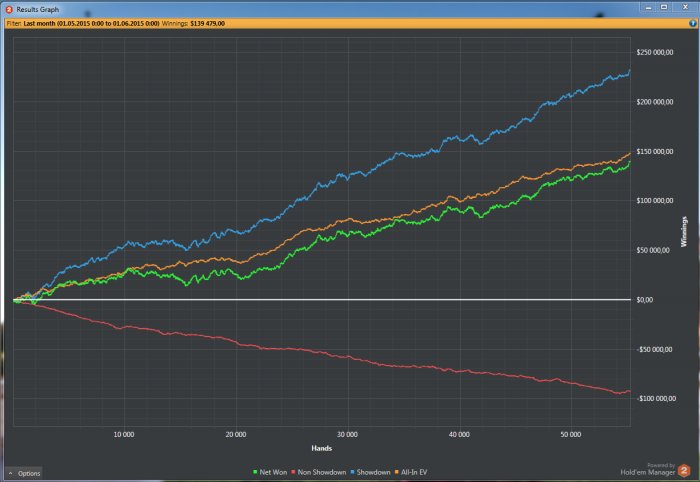Click the orange All-In EV color swatch
The width and height of the screenshot is (700, 482).
pos(396,472)
